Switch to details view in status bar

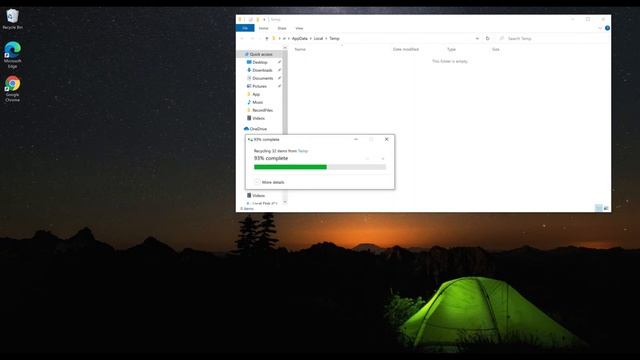coord(599,208)
